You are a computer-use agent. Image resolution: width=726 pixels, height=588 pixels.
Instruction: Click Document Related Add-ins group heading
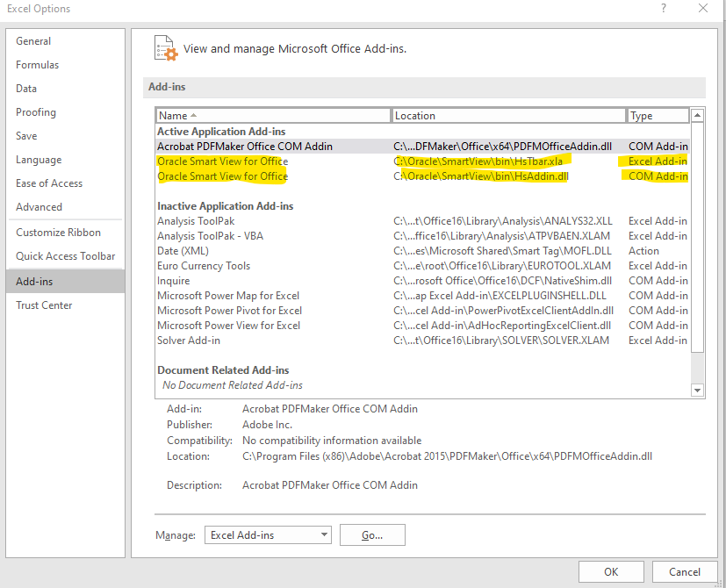tap(223, 370)
